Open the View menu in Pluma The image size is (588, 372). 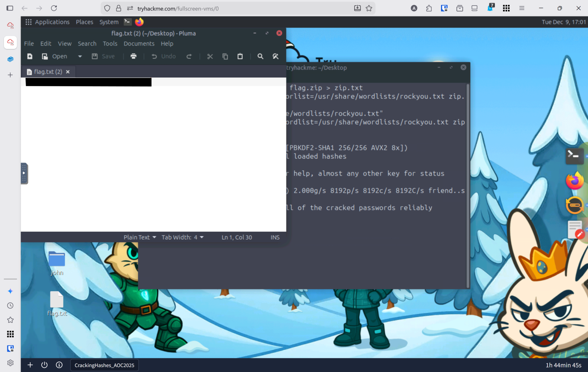point(65,44)
